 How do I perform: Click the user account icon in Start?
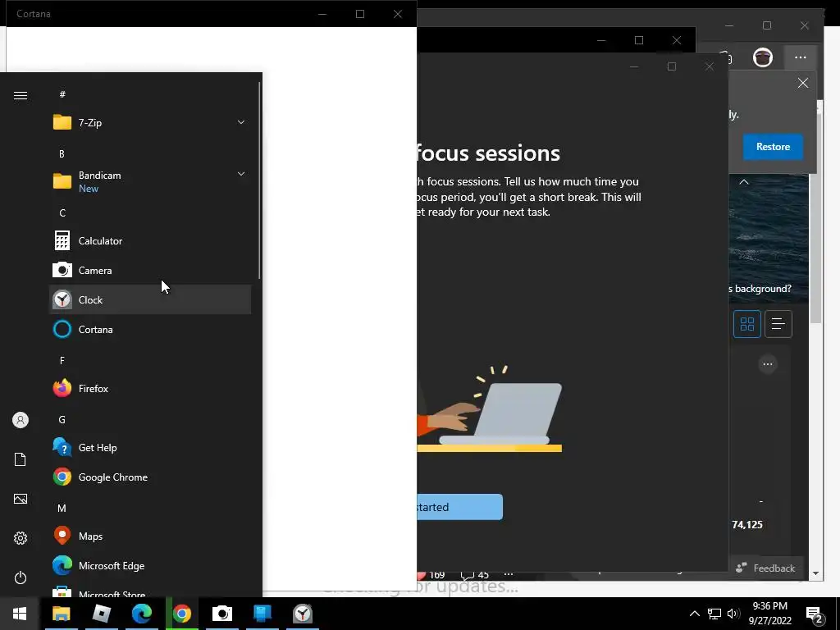(21, 420)
